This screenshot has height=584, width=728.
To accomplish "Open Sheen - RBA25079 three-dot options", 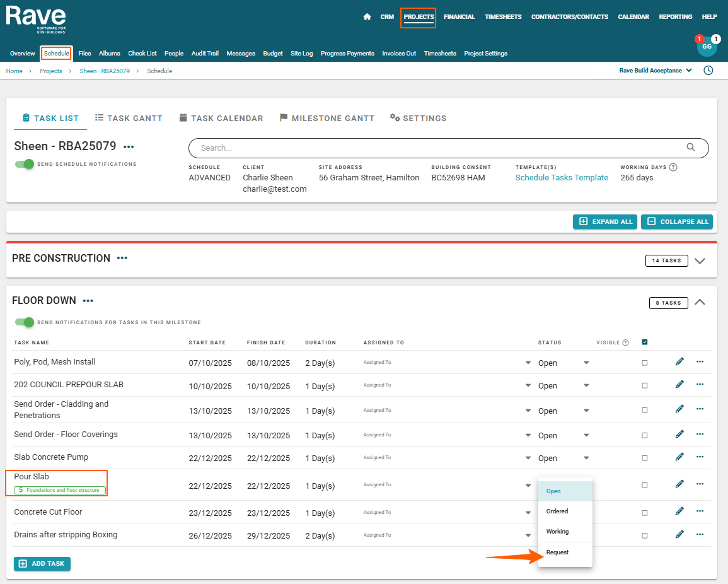I will (129, 147).
